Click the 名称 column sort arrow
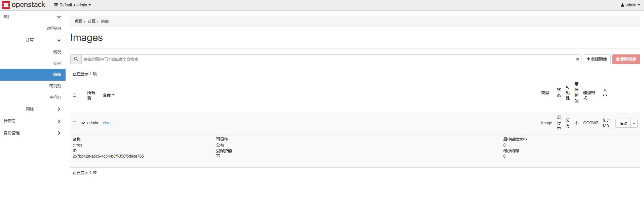Screen dimensions: 644x208 click(113, 95)
